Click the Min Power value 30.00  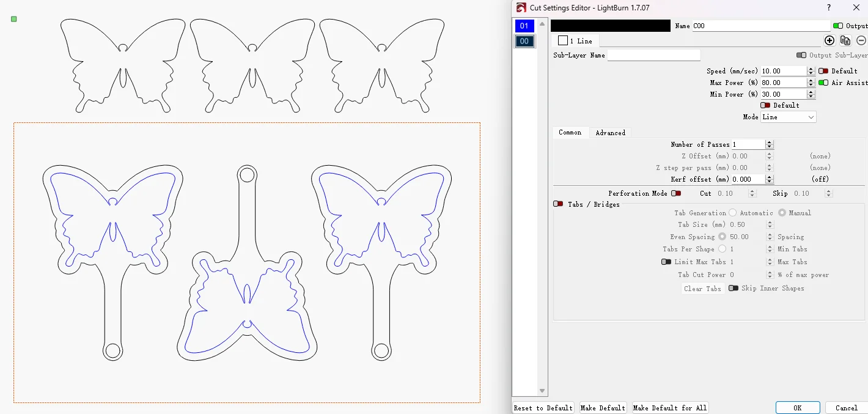coord(784,94)
